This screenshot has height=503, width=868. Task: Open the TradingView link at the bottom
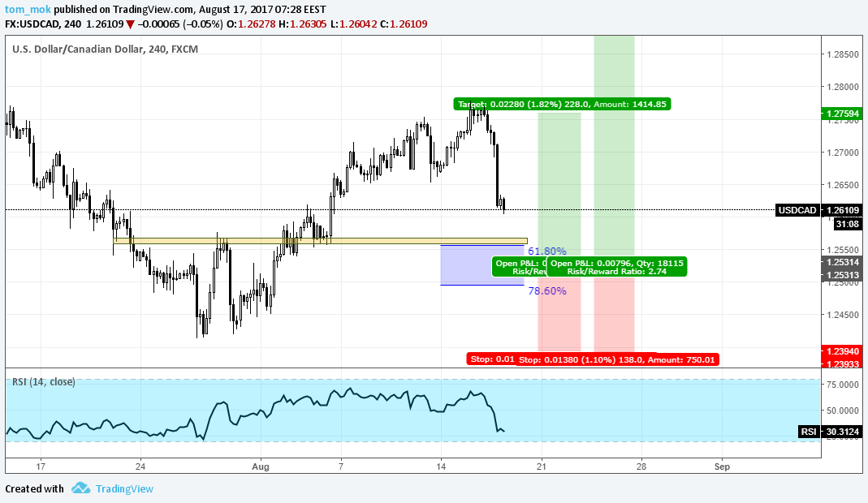point(124,488)
